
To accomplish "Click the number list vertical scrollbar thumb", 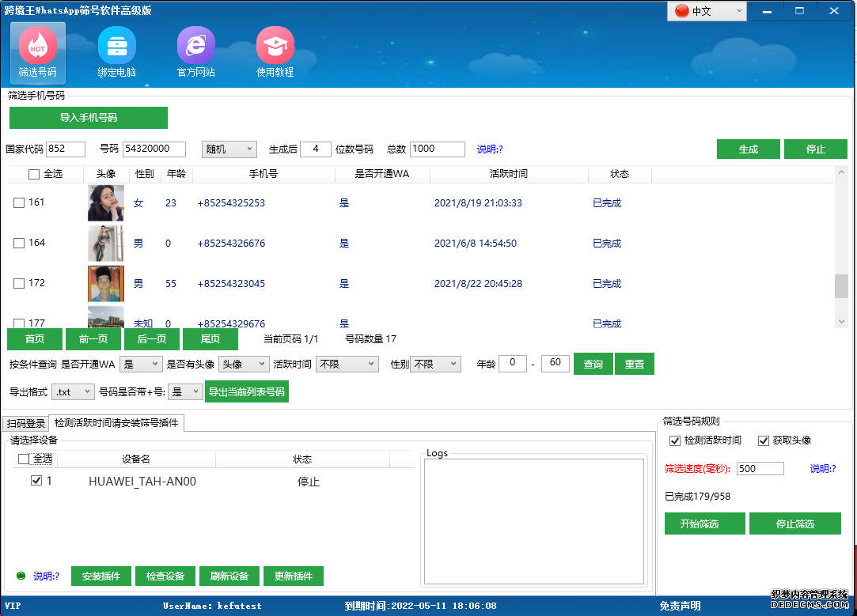I will pyautogui.click(x=842, y=286).
